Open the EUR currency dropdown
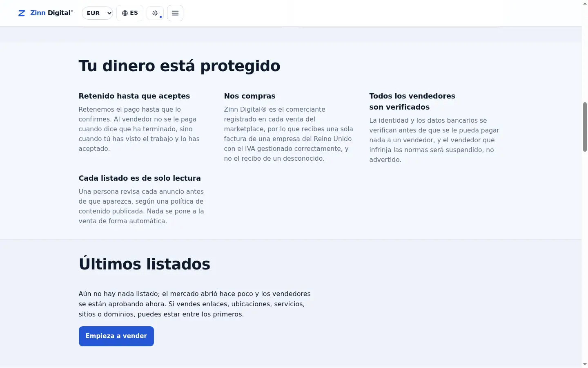 [x=97, y=13]
